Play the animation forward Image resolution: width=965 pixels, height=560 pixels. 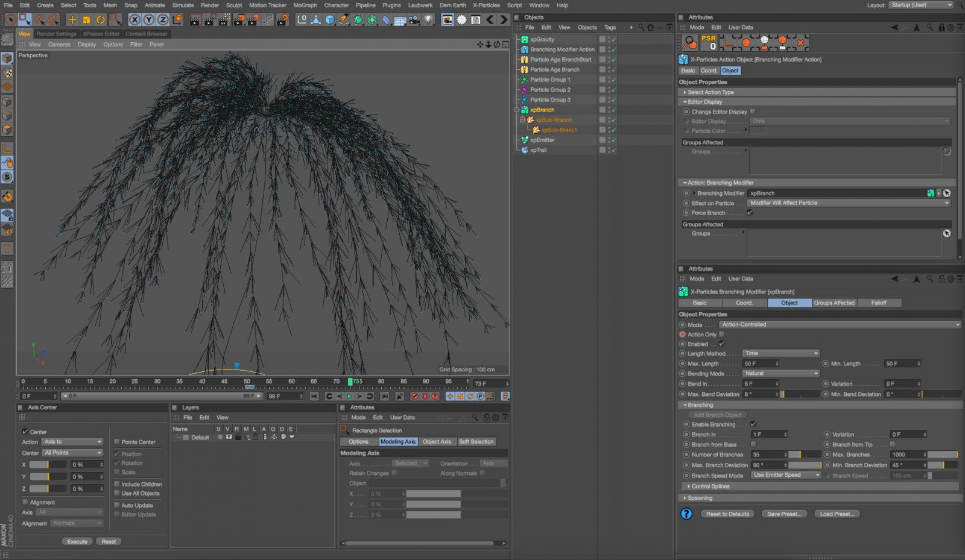[x=349, y=396]
